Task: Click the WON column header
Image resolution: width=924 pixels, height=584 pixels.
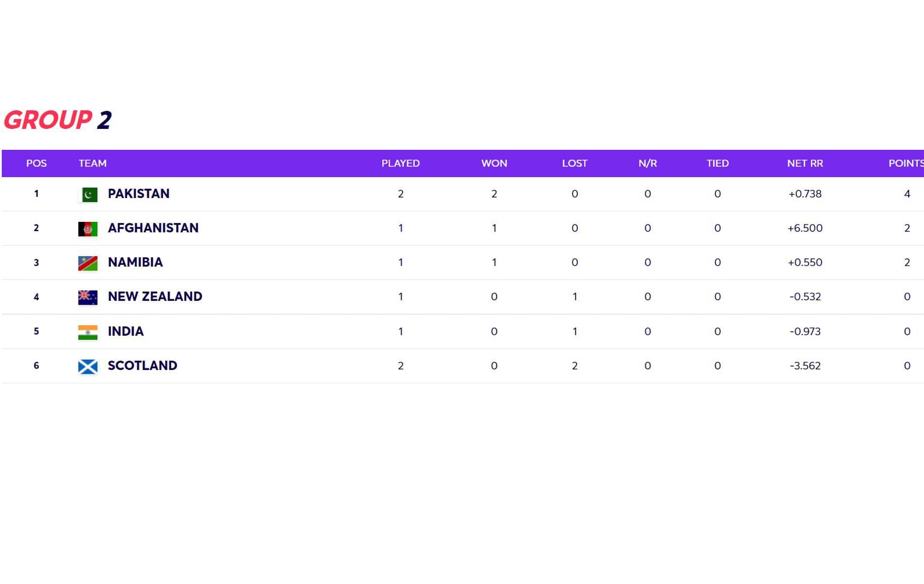Action: click(x=494, y=164)
